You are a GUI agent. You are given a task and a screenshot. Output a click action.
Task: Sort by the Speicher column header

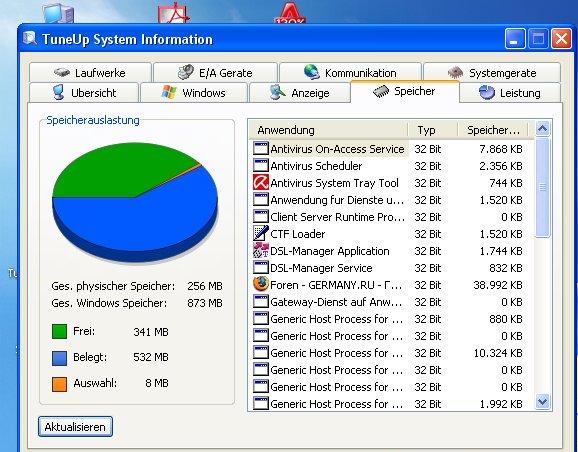click(493, 130)
